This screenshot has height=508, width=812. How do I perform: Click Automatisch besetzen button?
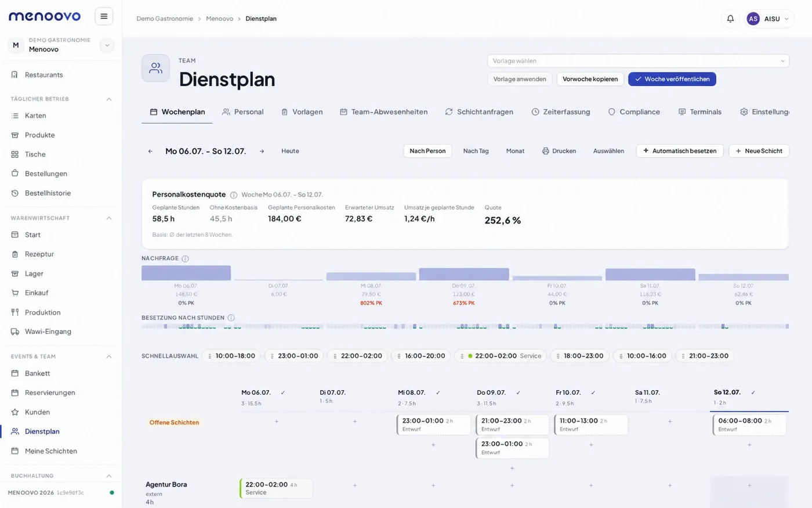click(x=680, y=151)
